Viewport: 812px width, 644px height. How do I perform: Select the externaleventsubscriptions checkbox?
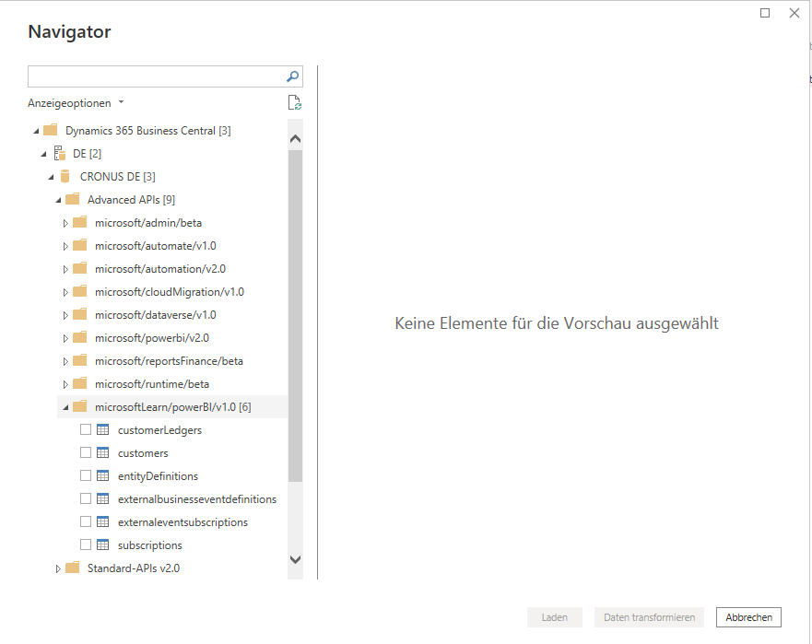[86, 521]
